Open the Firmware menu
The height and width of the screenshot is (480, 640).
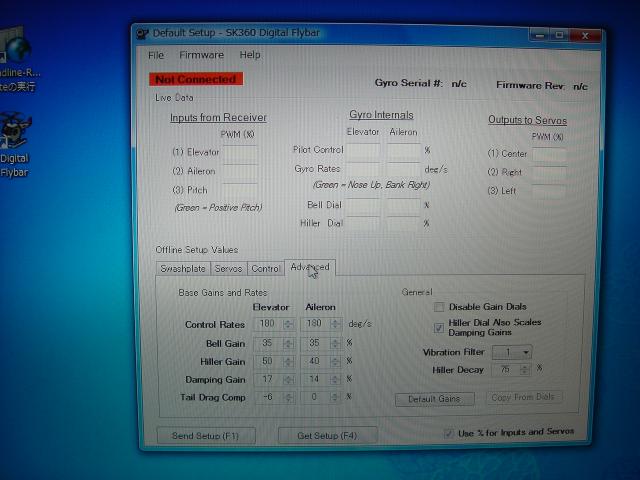[x=201, y=55]
